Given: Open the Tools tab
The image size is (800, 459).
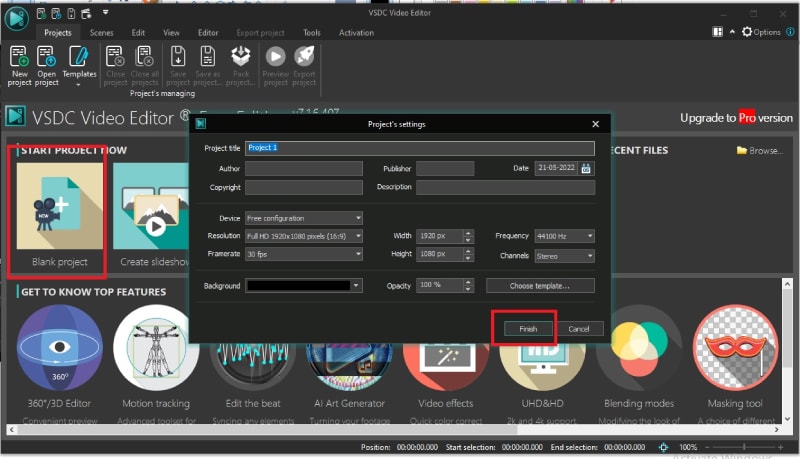Looking at the screenshot, I should coord(312,33).
